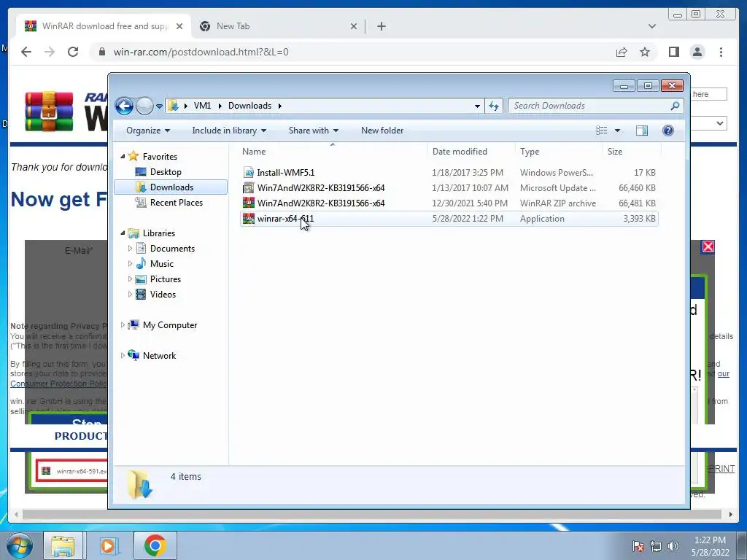Screen dimensions: 747x560
Task: Go back in Explorer navigation
Action: click(124, 106)
